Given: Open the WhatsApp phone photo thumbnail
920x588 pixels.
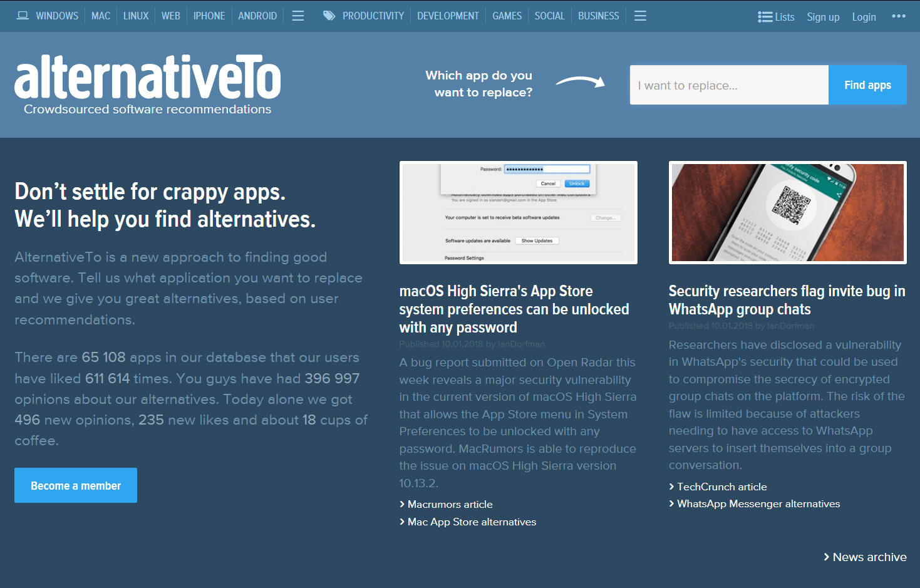Looking at the screenshot, I should tap(788, 212).
